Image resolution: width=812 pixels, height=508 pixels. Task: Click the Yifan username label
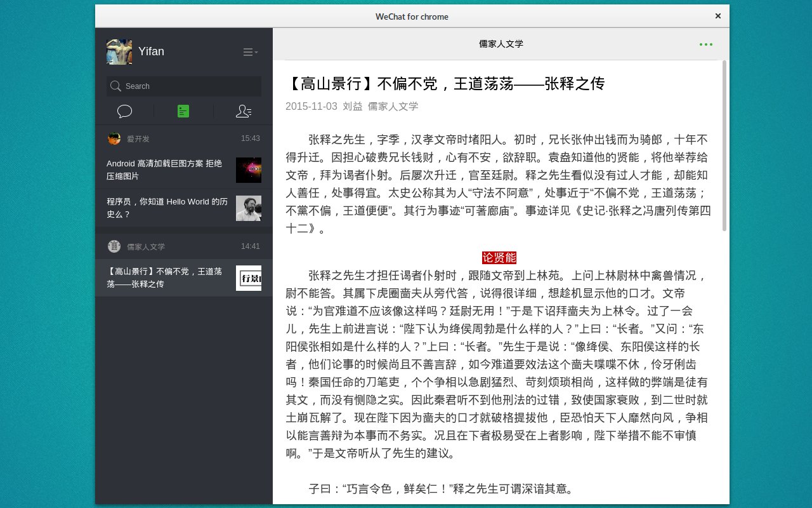(x=151, y=51)
